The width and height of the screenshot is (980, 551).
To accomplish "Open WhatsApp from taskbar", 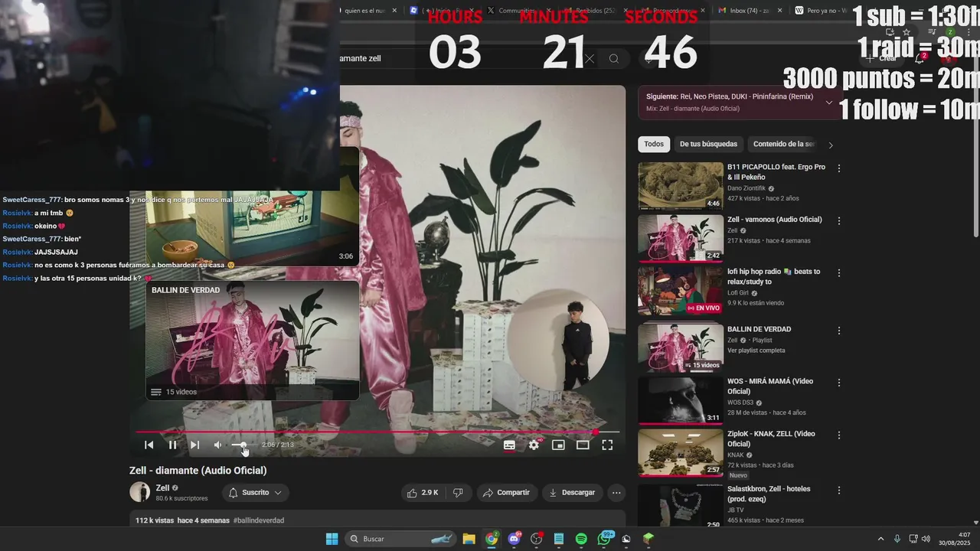I will (x=603, y=539).
